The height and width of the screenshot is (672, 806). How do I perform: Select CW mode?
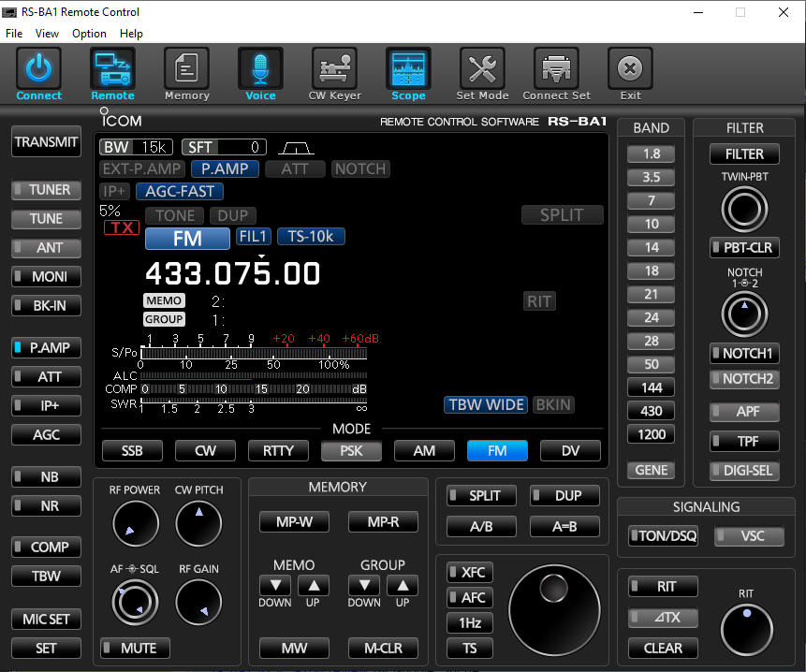[205, 451]
